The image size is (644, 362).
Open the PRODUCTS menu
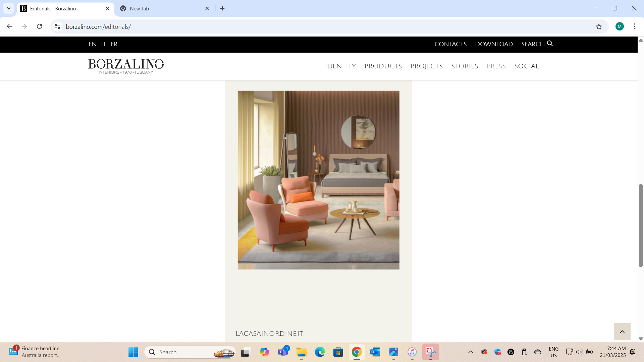383,66
